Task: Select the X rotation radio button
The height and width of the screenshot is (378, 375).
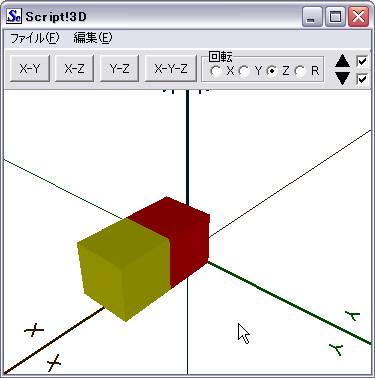Action: [x=217, y=71]
